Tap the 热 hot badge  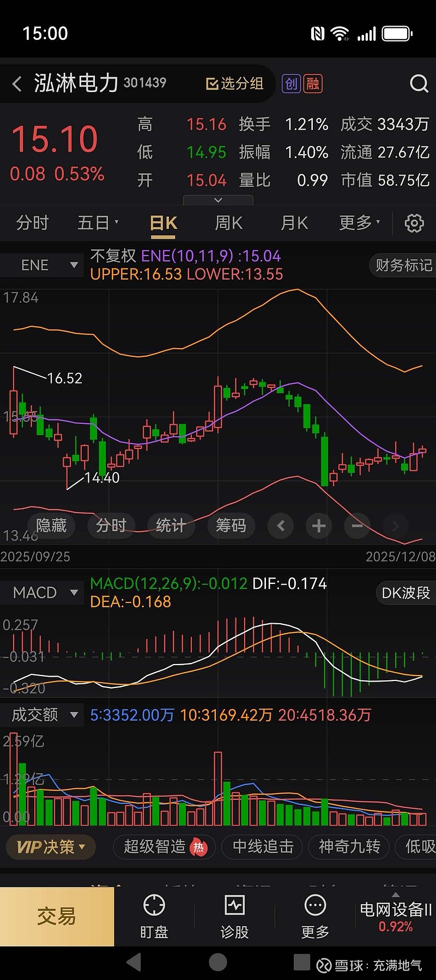click(198, 847)
